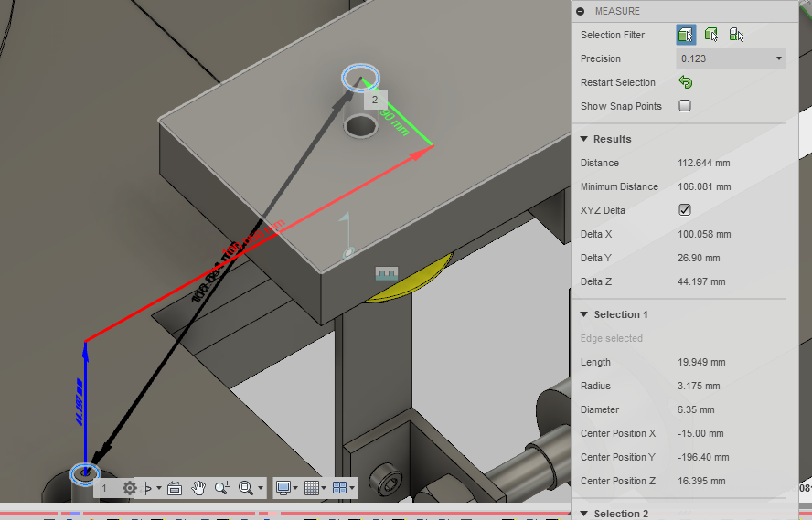Click the Edge selected label
The height and width of the screenshot is (520, 812).
click(x=611, y=338)
